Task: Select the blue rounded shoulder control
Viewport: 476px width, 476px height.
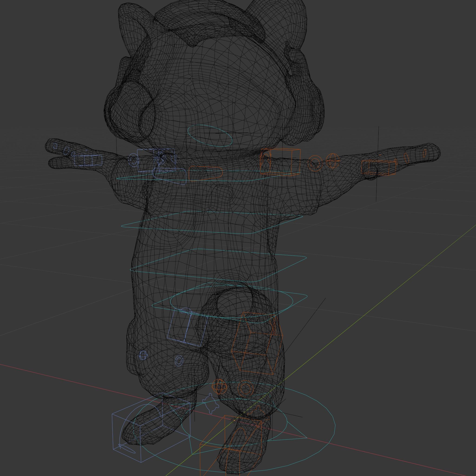Action: tap(169, 176)
